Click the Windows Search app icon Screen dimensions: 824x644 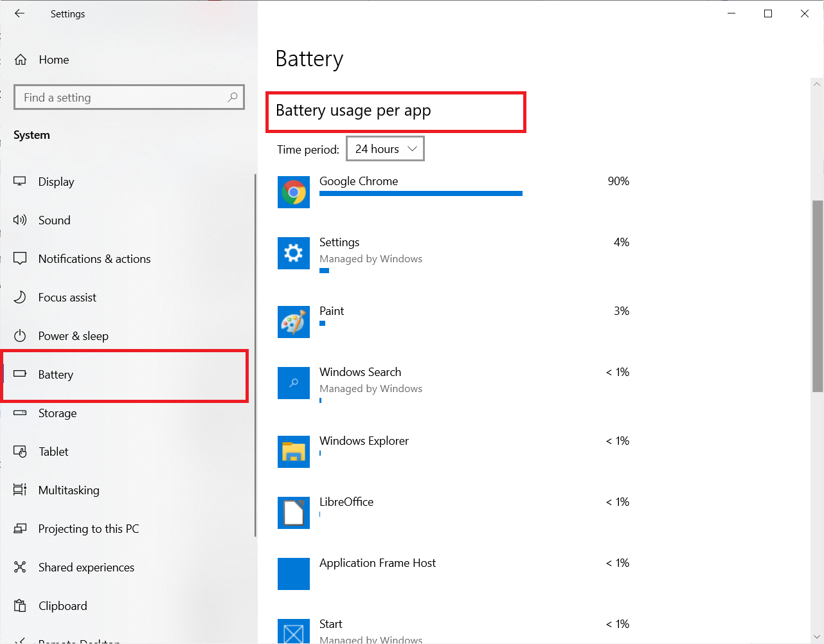coord(294,383)
